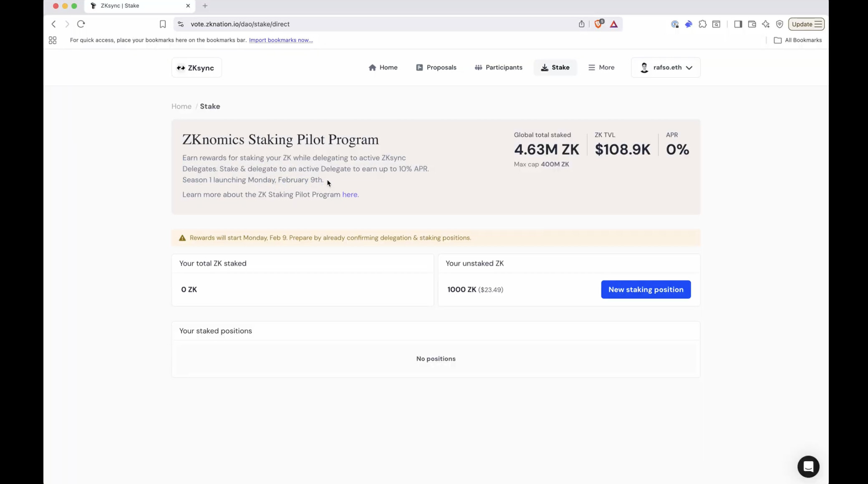
Task: Click the URL address bar
Action: pyautogui.click(x=376, y=24)
